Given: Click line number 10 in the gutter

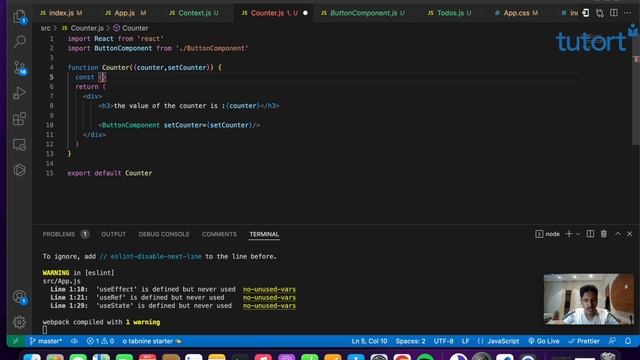Looking at the screenshot, I should click(49, 125).
